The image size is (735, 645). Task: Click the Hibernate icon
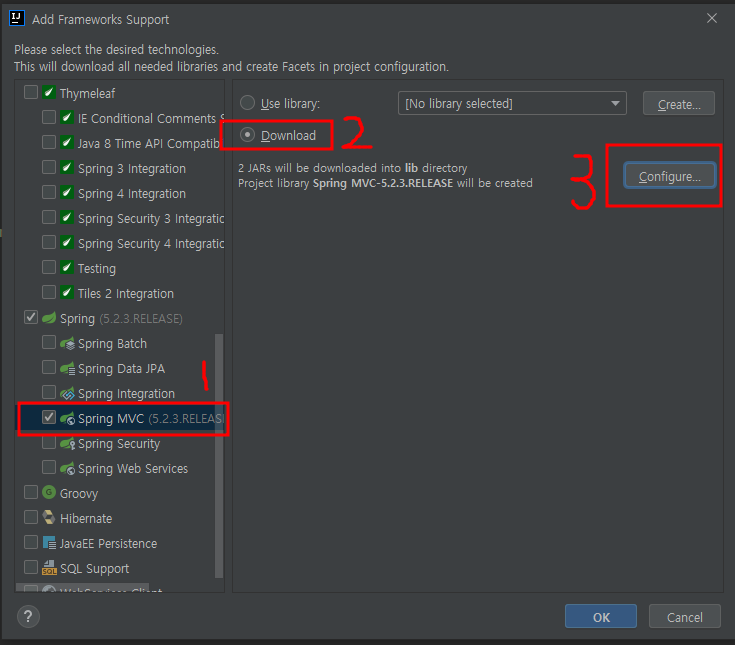(x=49, y=518)
